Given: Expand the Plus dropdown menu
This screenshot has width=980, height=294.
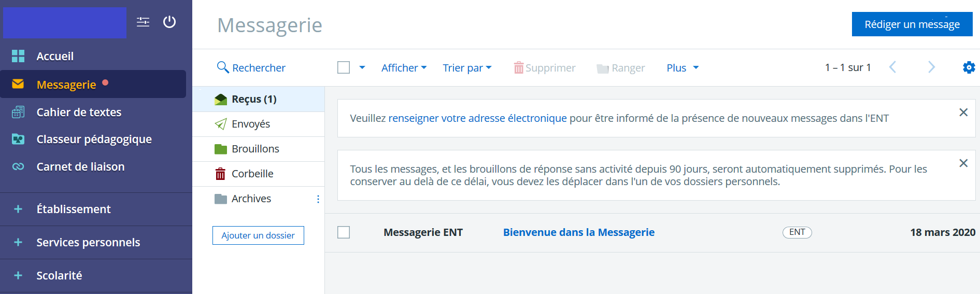Looking at the screenshot, I should coord(683,68).
